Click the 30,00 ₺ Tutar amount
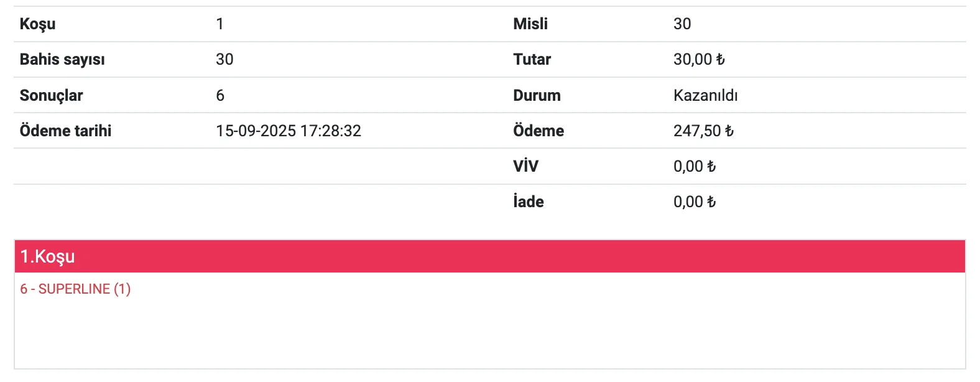 click(x=699, y=59)
